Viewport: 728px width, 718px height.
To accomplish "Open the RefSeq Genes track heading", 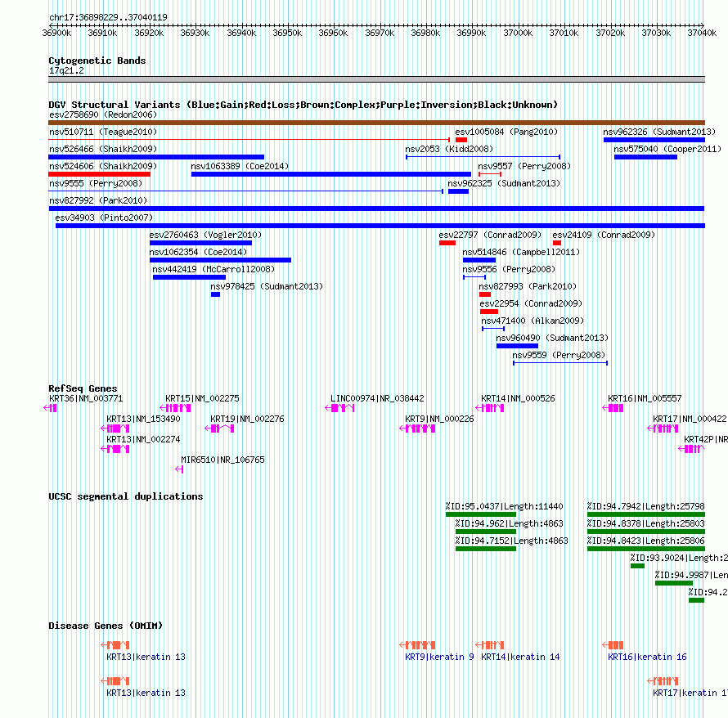I will coord(83,388).
